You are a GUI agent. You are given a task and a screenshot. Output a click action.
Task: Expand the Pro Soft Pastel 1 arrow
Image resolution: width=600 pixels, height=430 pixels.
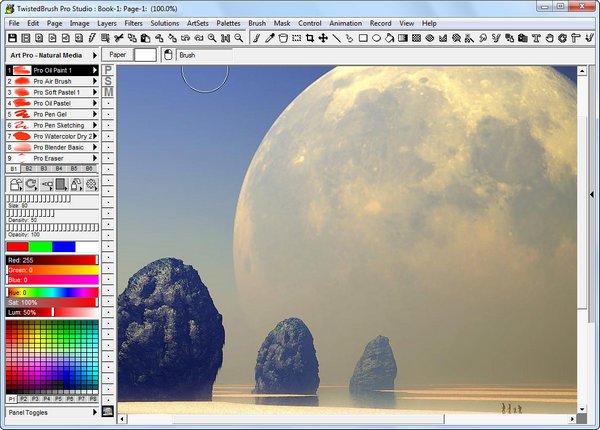(95, 92)
